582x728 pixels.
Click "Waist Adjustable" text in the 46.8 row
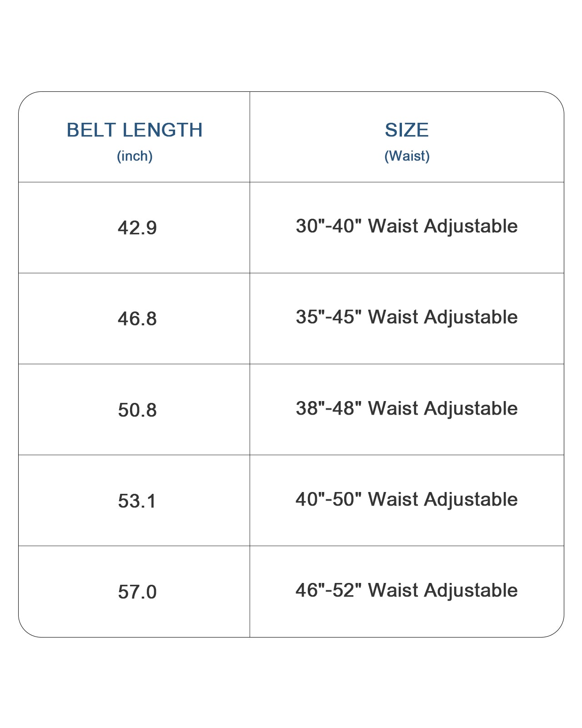[x=442, y=317]
